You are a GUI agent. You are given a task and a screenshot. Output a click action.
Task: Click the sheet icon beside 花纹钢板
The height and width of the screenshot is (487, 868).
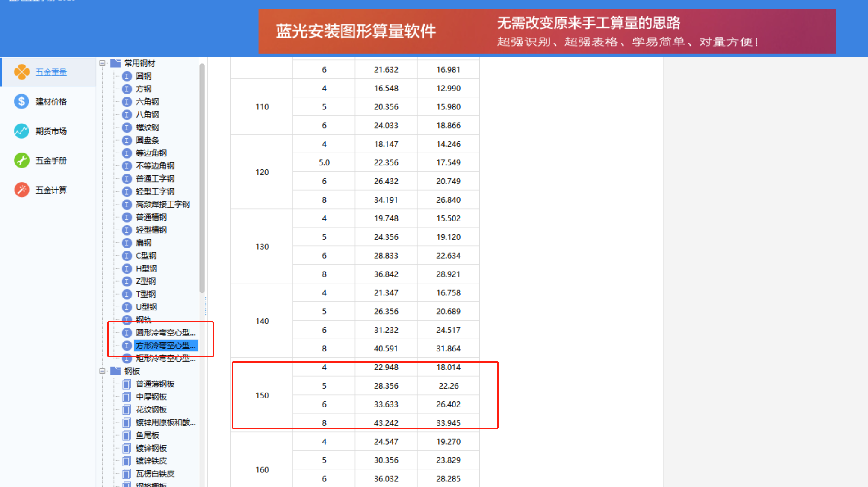pos(127,410)
